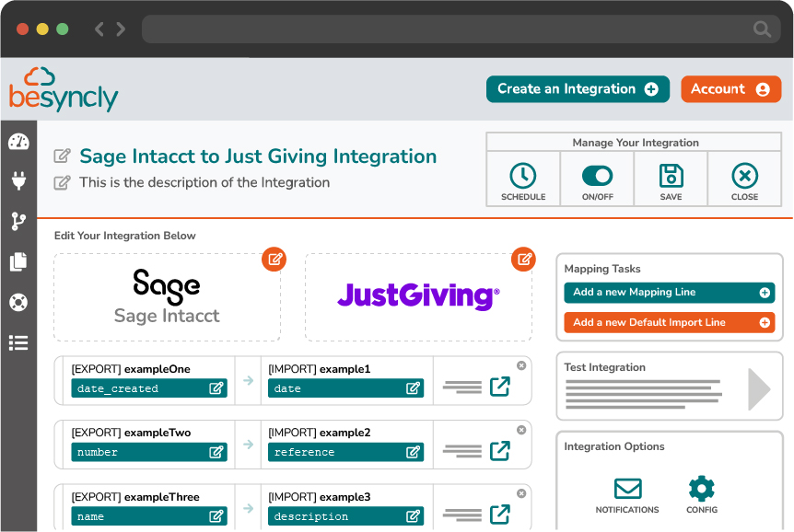
Task: Open exampleThree mapping in external window
Action: (x=500, y=515)
